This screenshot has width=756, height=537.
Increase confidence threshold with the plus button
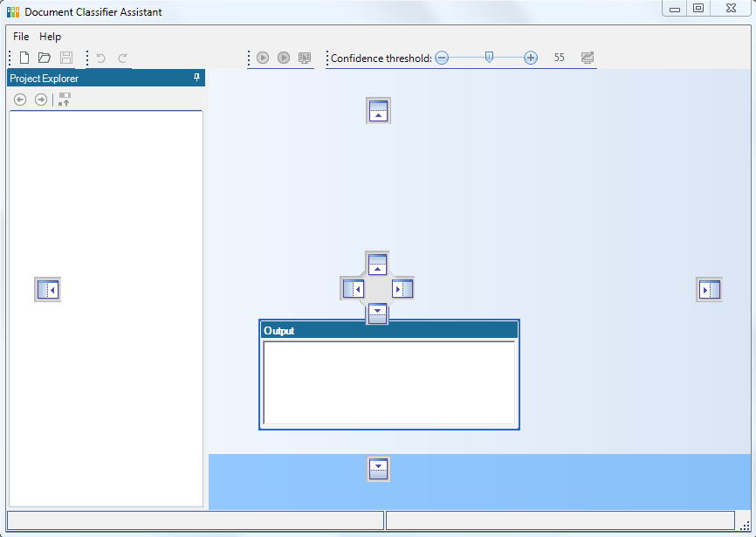[x=531, y=58]
